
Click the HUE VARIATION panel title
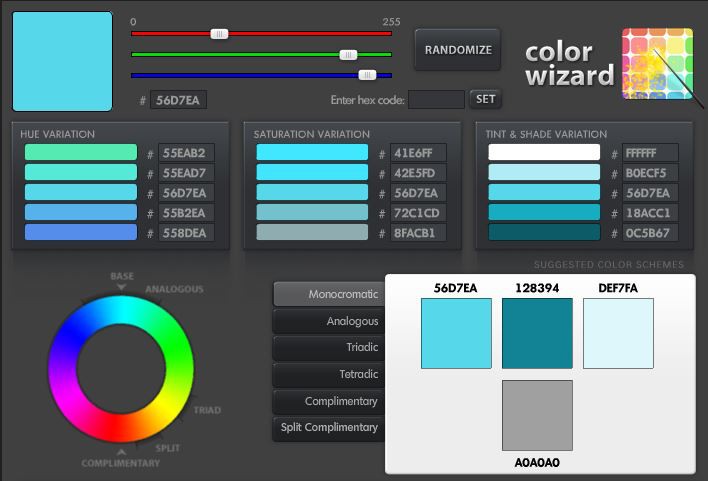pos(57,134)
